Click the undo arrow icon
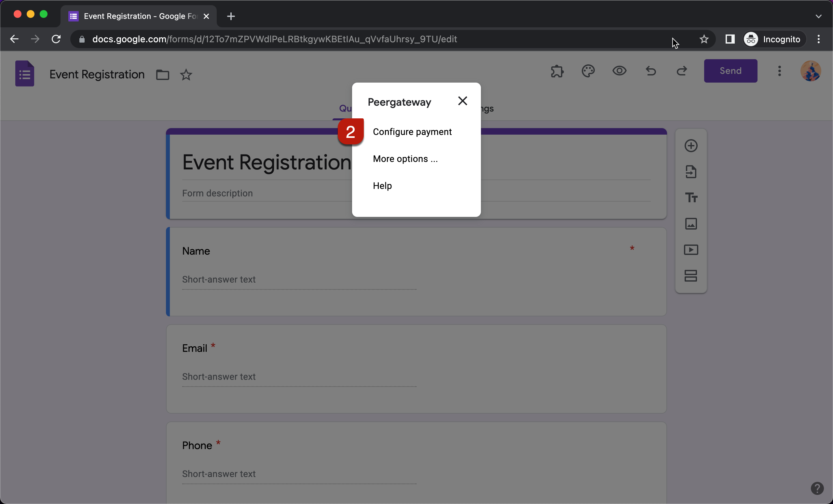 pyautogui.click(x=650, y=71)
